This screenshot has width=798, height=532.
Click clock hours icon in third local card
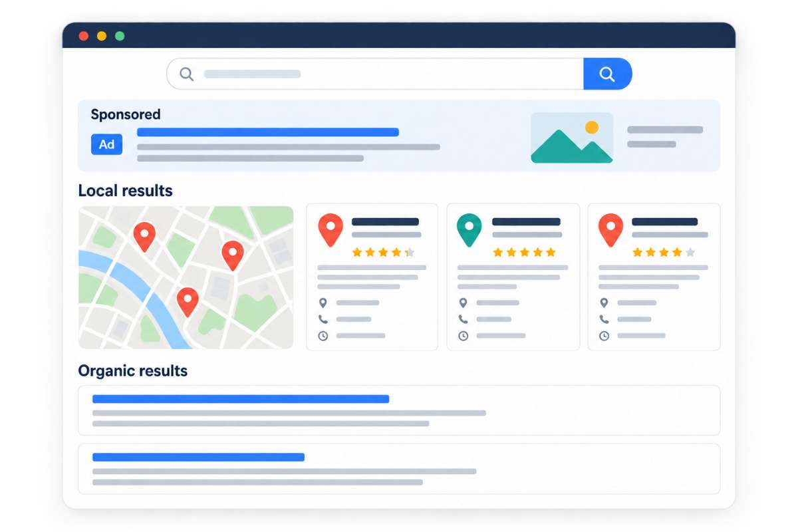click(604, 336)
